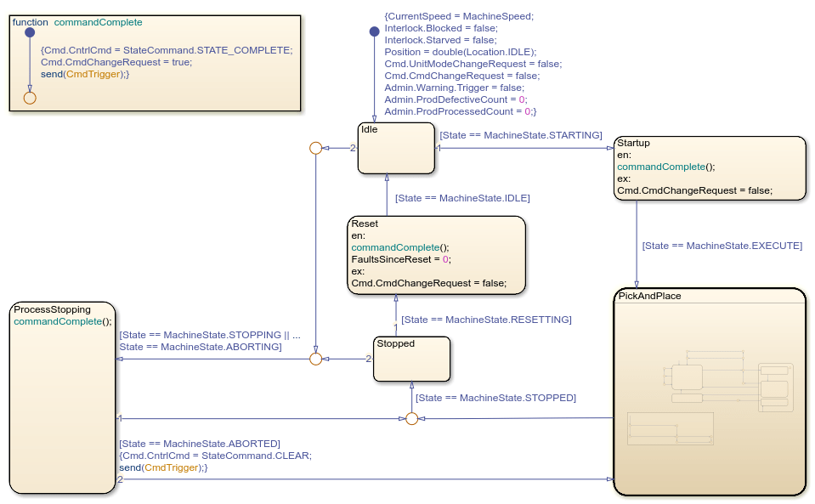Screen dimensions: 815x504
Task: Open the PickAndPlace subchart
Action: [710, 391]
